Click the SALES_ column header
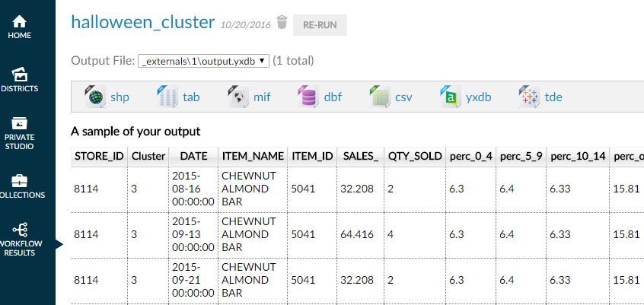This screenshot has height=305, width=644. click(361, 157)
